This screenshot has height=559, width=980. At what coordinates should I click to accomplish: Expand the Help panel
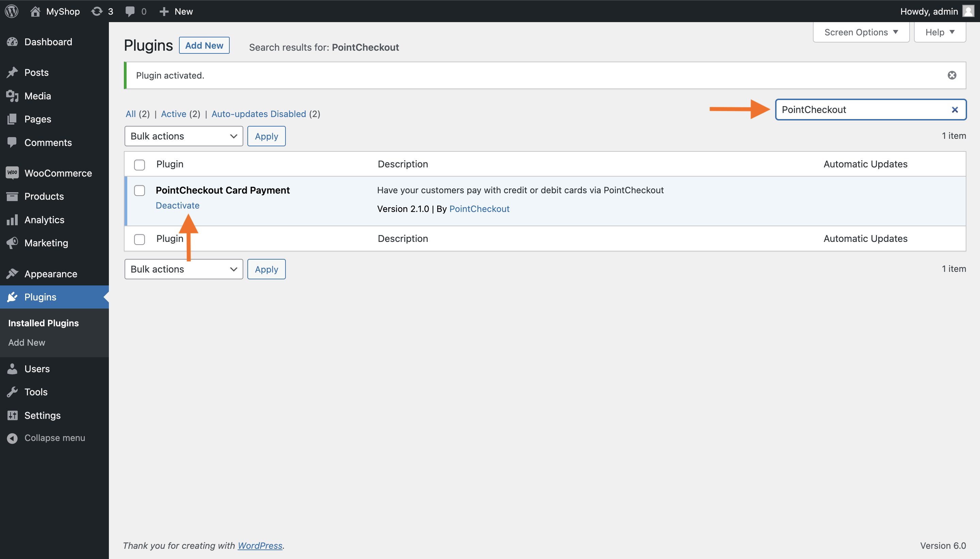pos(940,32)
